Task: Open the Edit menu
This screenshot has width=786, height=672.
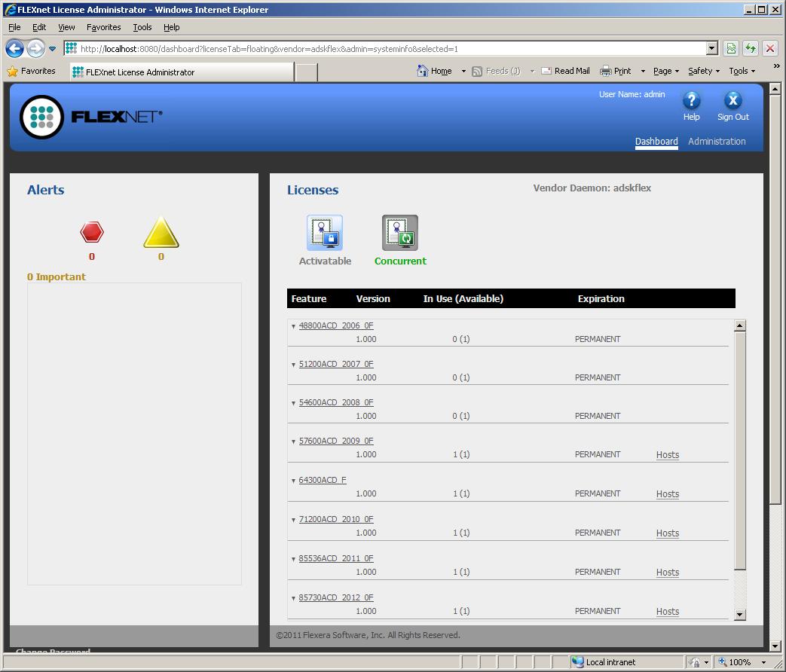Action: click(x=39, y=27)
